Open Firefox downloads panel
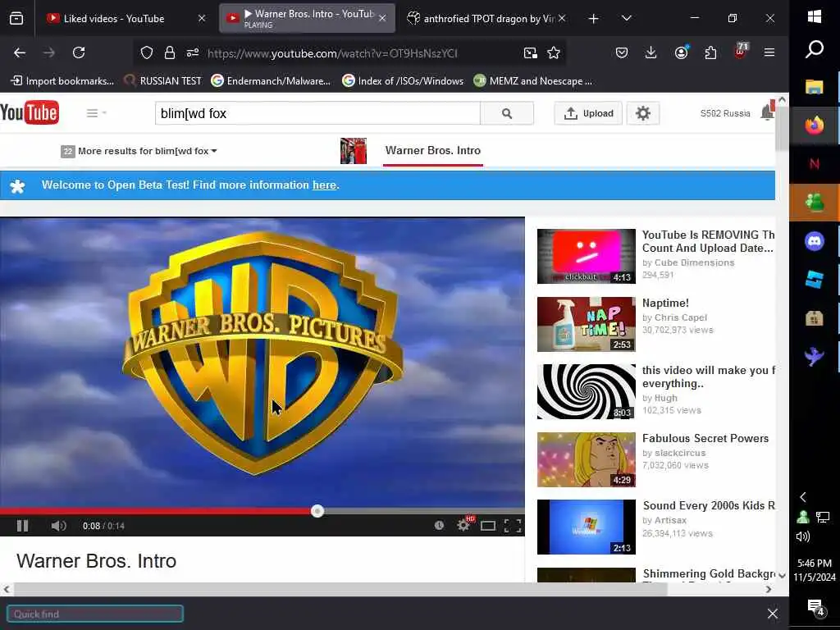The width and height of the screenshot is (840, 630). click(651, 52)
